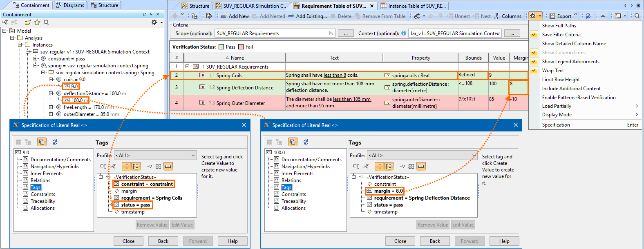Click Help button in right Specification dialog
This screenshot has height=249, width=644.
[x=504, y=241]
